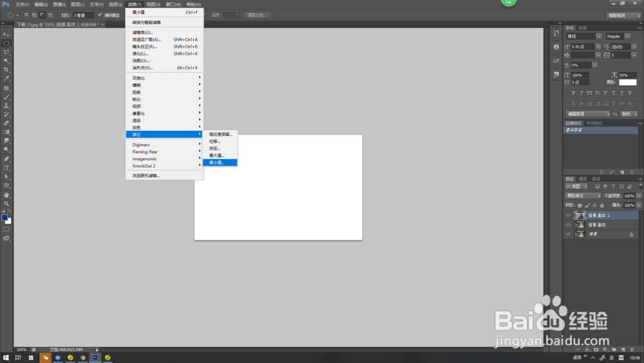This screenshot has width=644, height=363.
Task: Select the Gradient tool
Action: click(x=6, y=132)
